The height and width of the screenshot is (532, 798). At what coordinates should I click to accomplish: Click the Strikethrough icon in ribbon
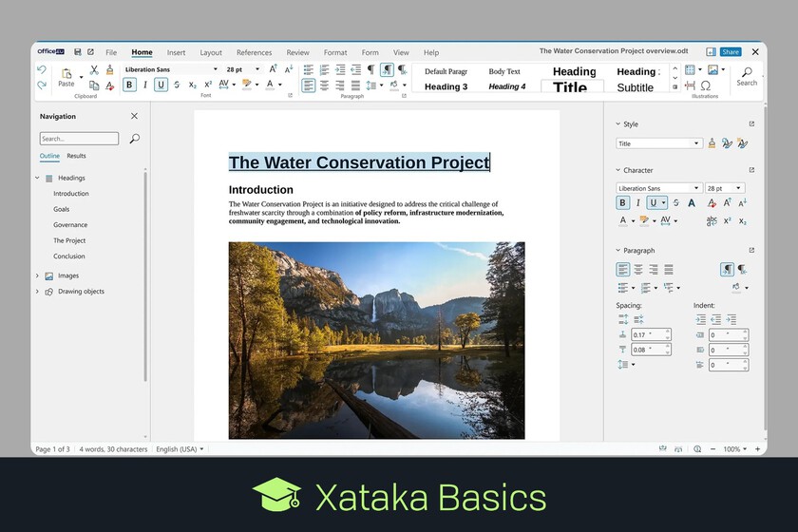[x=177, y=85]
